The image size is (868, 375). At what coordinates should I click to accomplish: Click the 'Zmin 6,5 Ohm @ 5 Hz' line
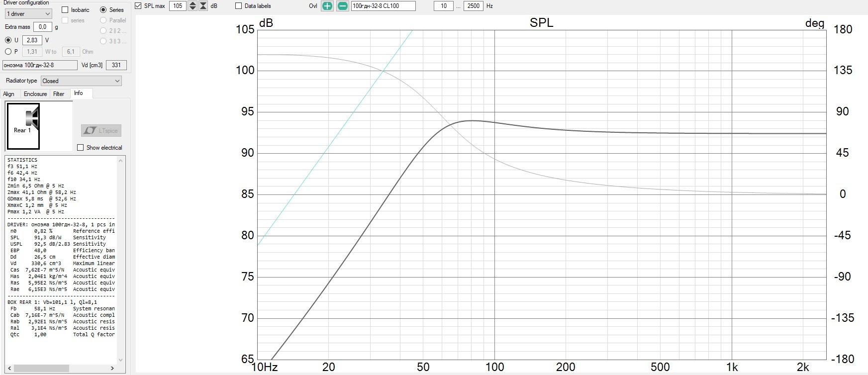[36, 186]
